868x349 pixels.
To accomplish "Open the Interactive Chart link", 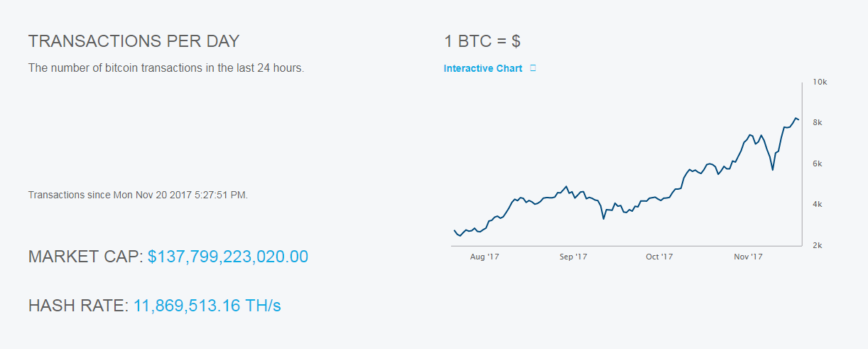I will (x=482, y=68).
